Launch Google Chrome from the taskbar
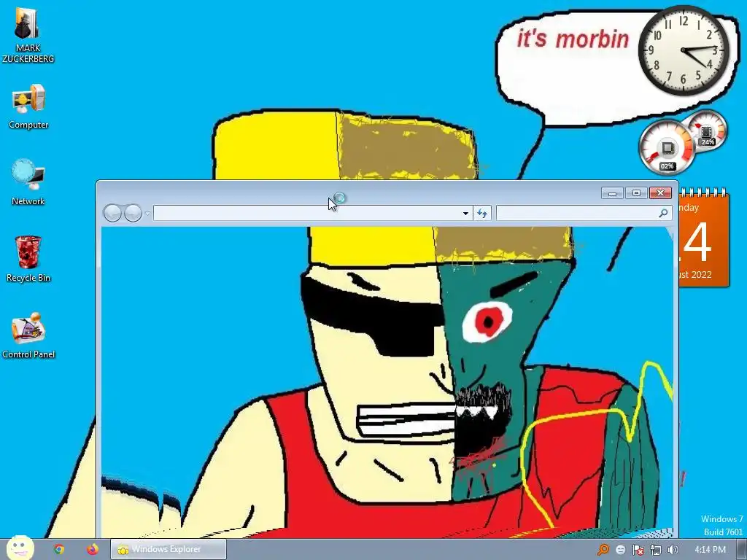Viewport: 747px width, 560px height. (59, 549)
